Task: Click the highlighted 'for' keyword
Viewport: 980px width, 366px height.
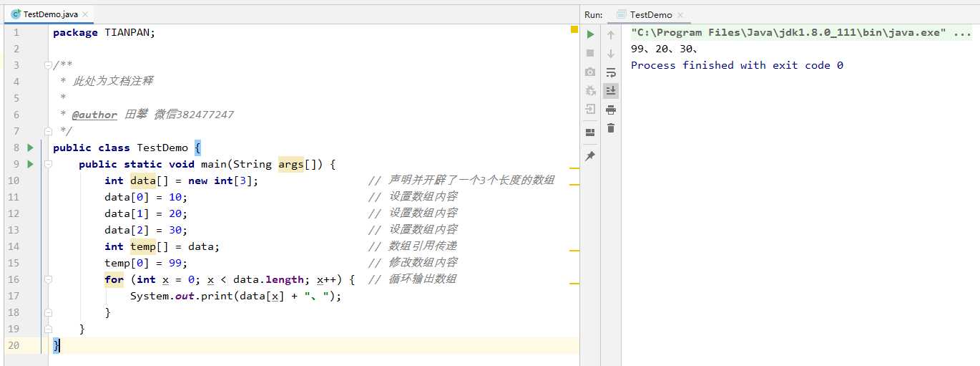Action: (x=114, y=279)
